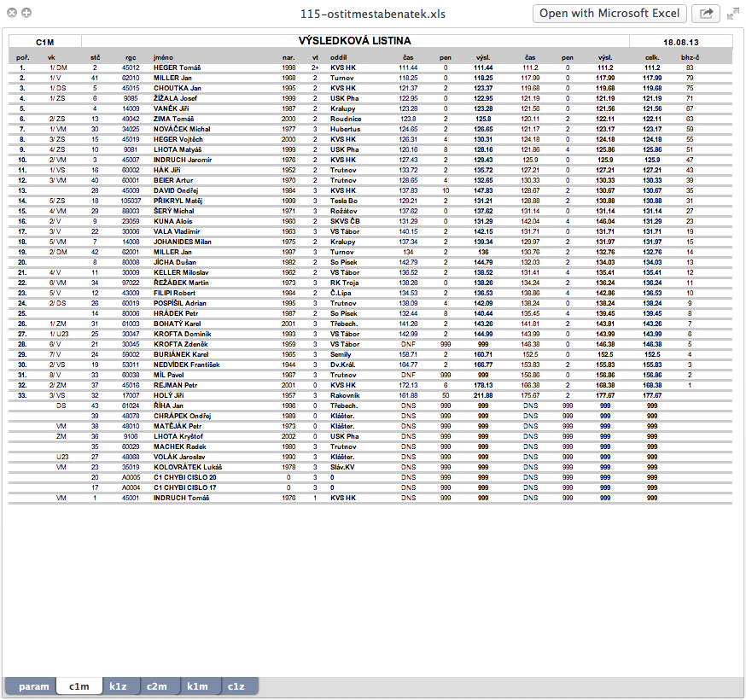
Task: Select the name KROFTA Dominik
Action: tap(182, 334)
